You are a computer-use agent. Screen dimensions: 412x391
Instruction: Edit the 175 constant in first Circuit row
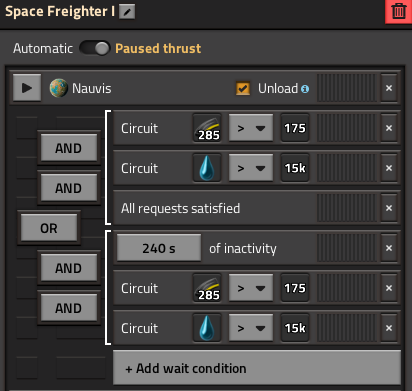[295, 128]
